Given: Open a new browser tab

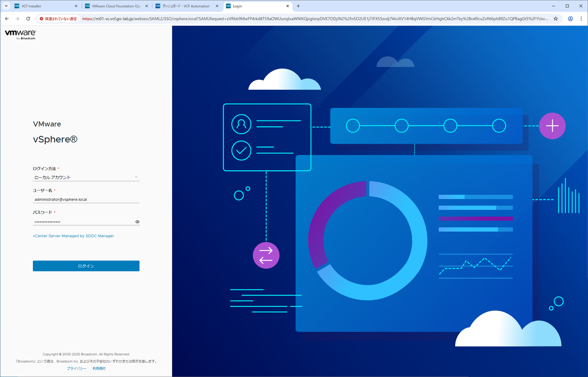Looking at the screenshot, I should pos(298,6).
